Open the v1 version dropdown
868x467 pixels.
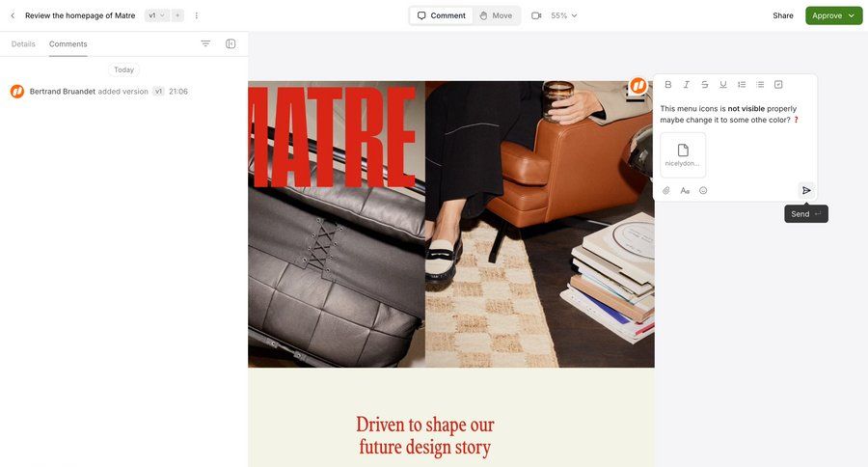(x=156, y=15)
